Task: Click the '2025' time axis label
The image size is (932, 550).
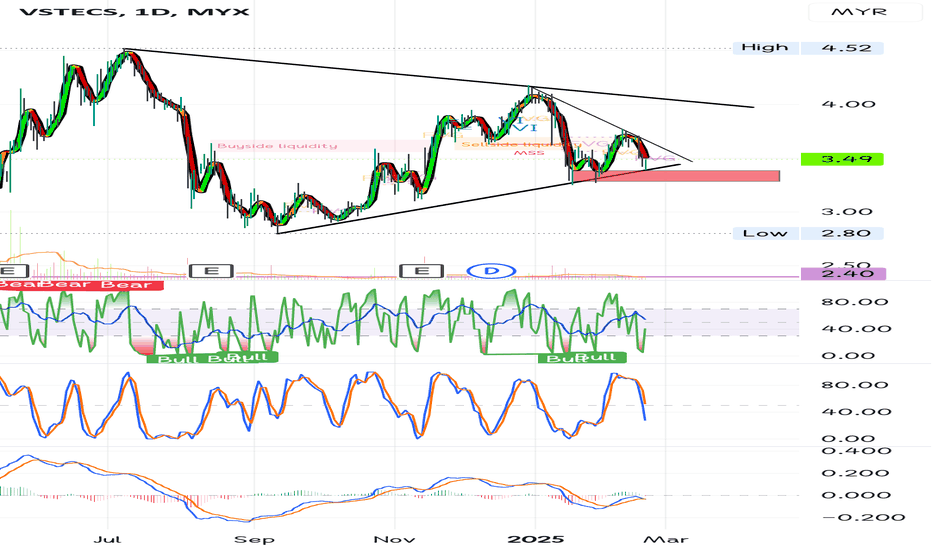Action: click(x=535, y=539)
